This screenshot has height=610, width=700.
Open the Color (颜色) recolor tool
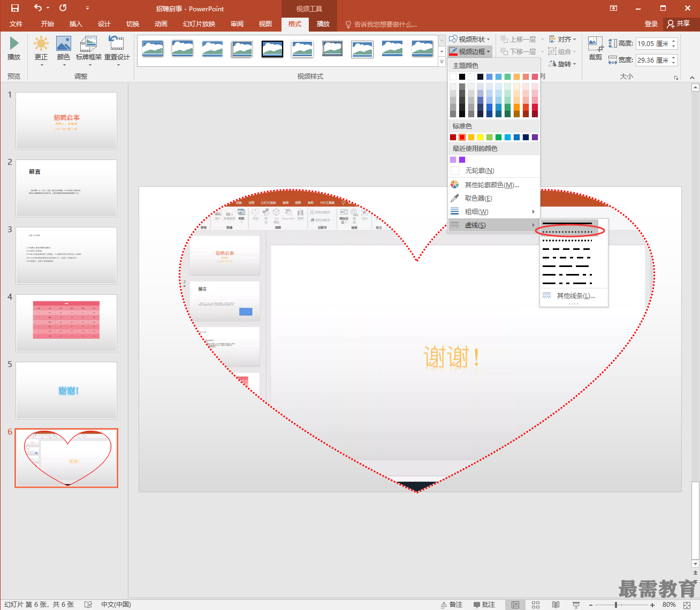[x=64, y=51]
